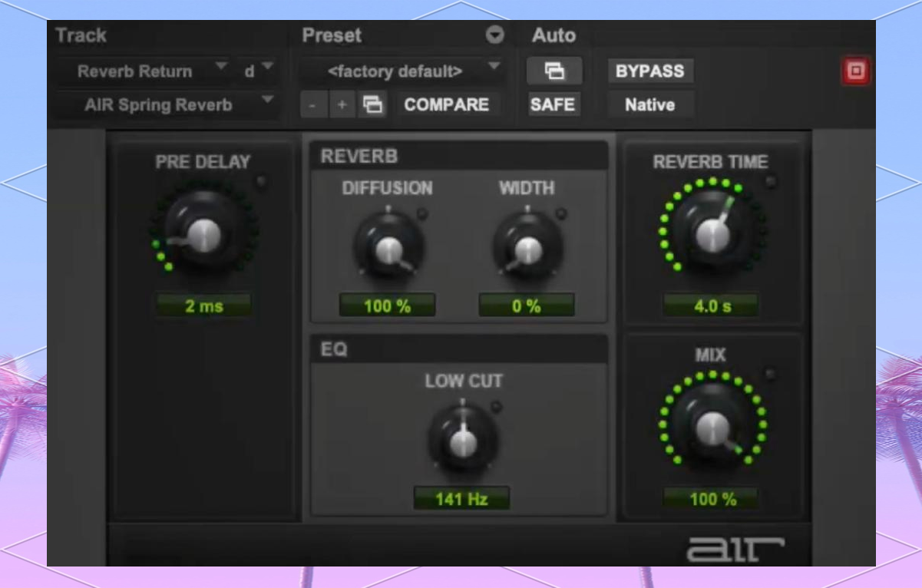The width and height of the screenshot is (922, 588).
Task: Click the REVERB TIME label
Action: coord(710,162)
